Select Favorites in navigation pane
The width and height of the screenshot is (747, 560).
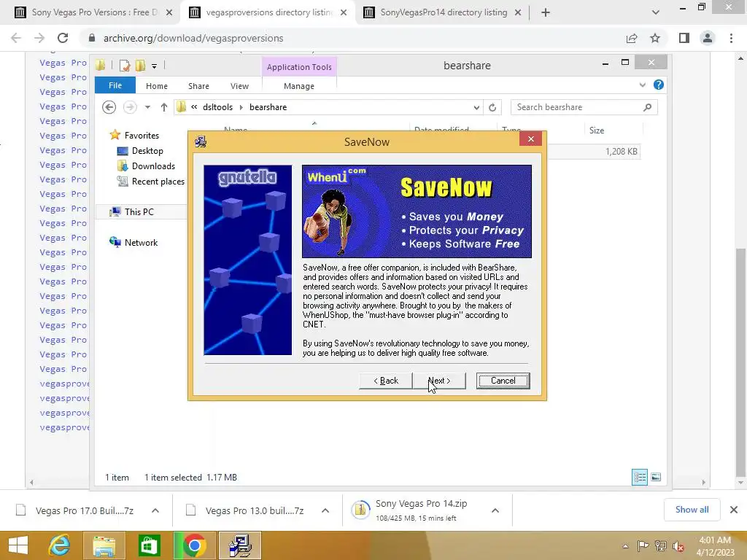142,135
